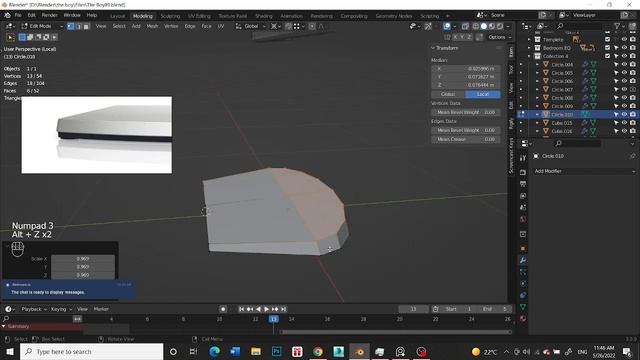Open Photoshop from the Windows taskbar
Screen dimensions: 640x360
276,351
